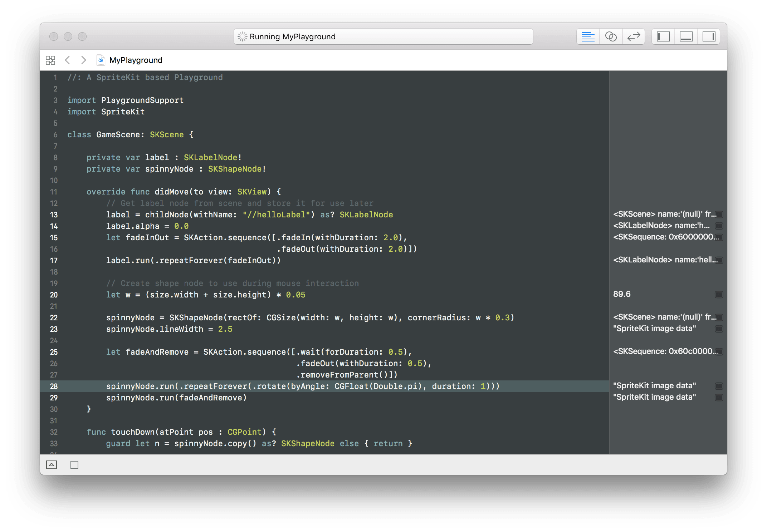
Task: Toggle the debug area panel
Action: [686, 36]
